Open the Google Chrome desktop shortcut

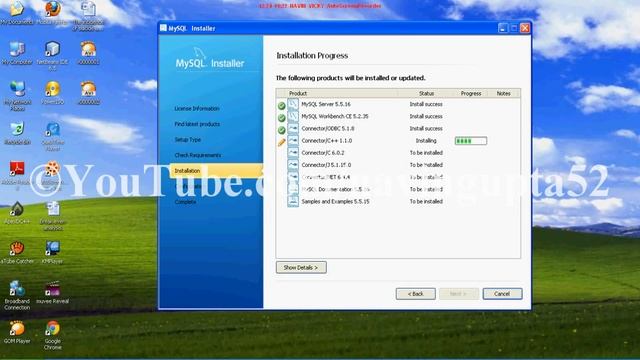click(x=52, y=336)
